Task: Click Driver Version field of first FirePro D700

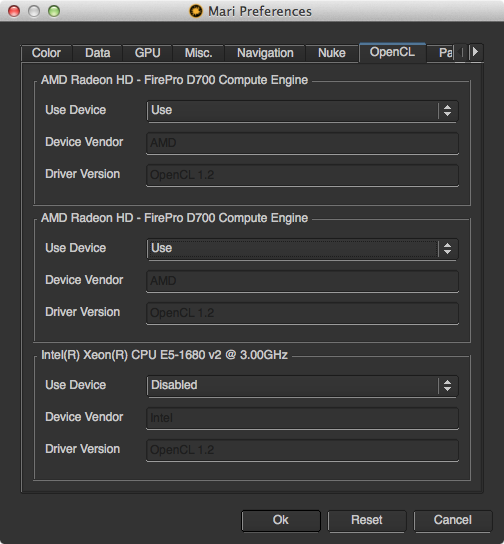Action: [302, 175]
